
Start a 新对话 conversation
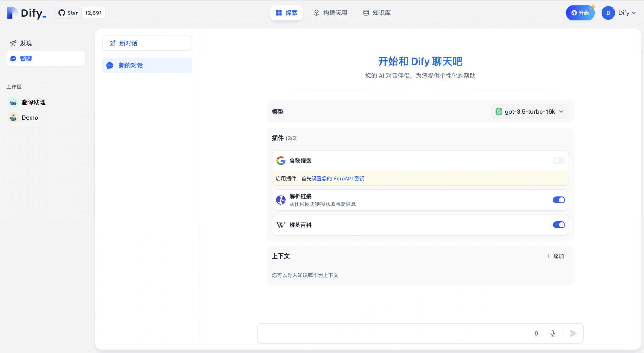[x=147, y=43]
